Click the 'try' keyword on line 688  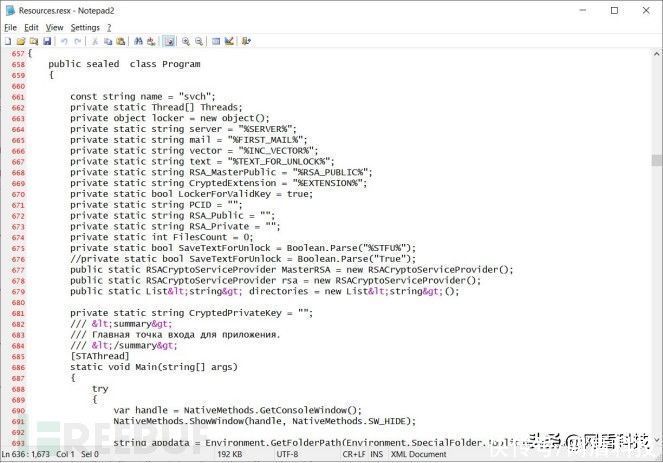point(100,389)
